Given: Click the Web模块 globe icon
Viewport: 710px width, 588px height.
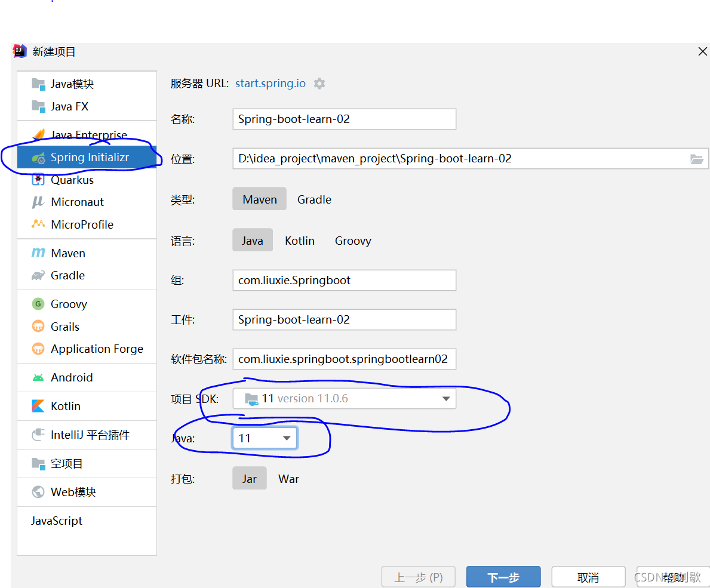Looking at the screenshot, I should click(x=38, y=491).
